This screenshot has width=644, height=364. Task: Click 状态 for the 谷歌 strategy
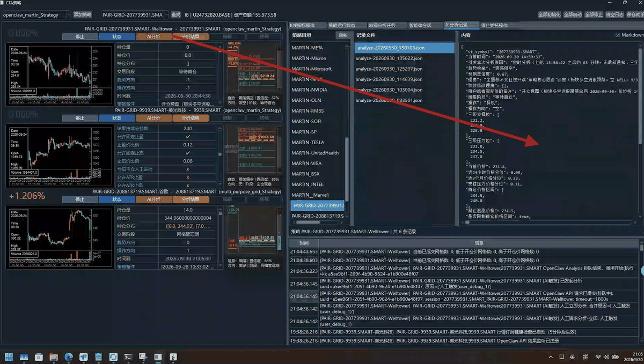[x=116, y=199]
